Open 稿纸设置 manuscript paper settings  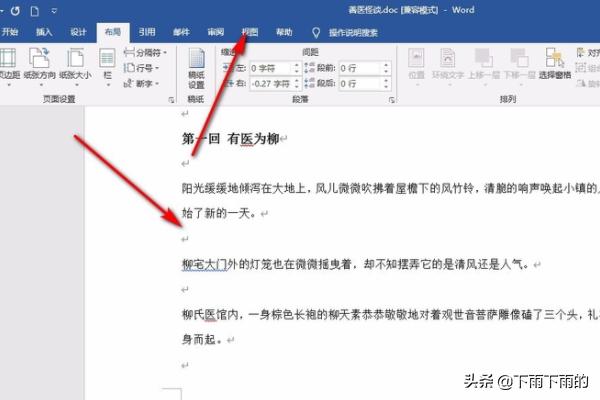pyautogui.click(x=196, y=69)
